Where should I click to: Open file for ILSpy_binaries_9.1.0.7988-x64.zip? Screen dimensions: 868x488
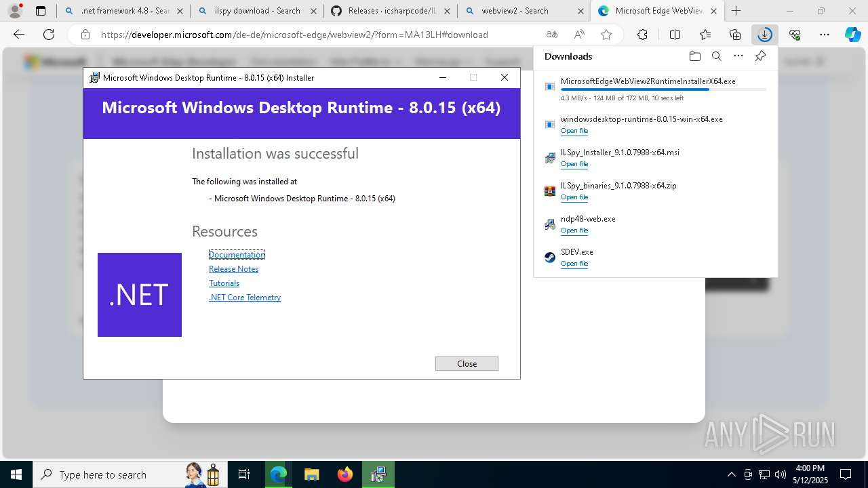point(574,197)
